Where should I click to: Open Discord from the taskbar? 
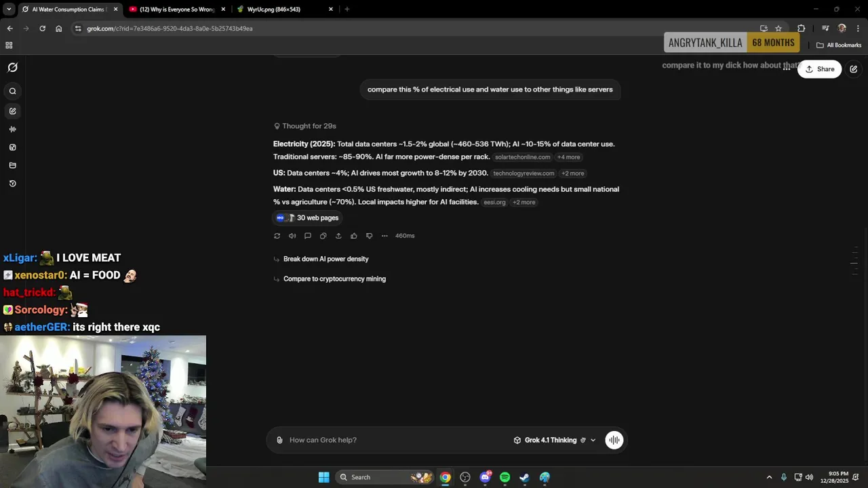[485, 477]
